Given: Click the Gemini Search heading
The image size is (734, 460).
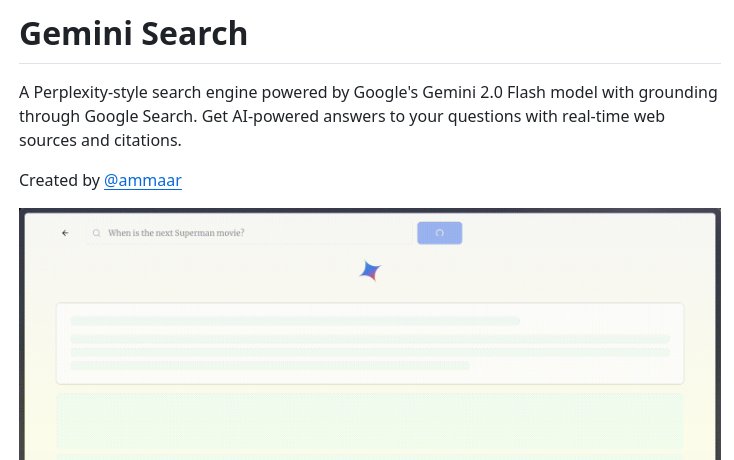Looking at the screenshot, I should pyautogui.click(x=133, y=34).
